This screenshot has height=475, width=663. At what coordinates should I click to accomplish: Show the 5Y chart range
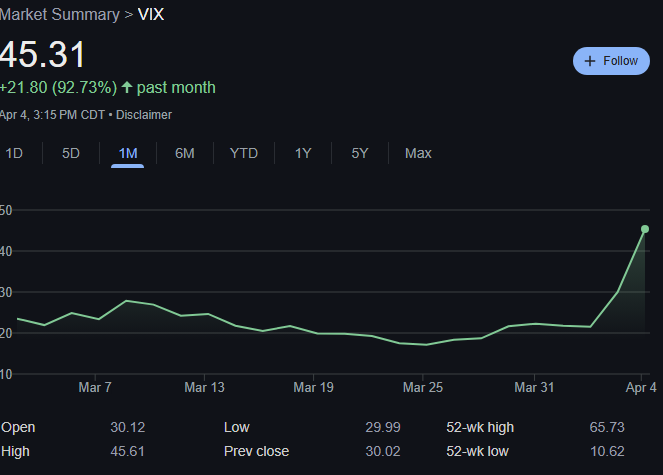[360, 153]
